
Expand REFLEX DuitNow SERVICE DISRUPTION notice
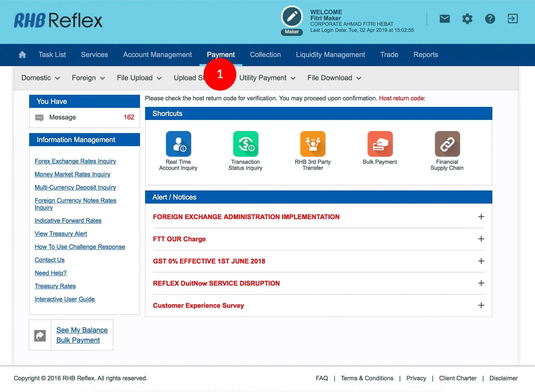point(481,283)
